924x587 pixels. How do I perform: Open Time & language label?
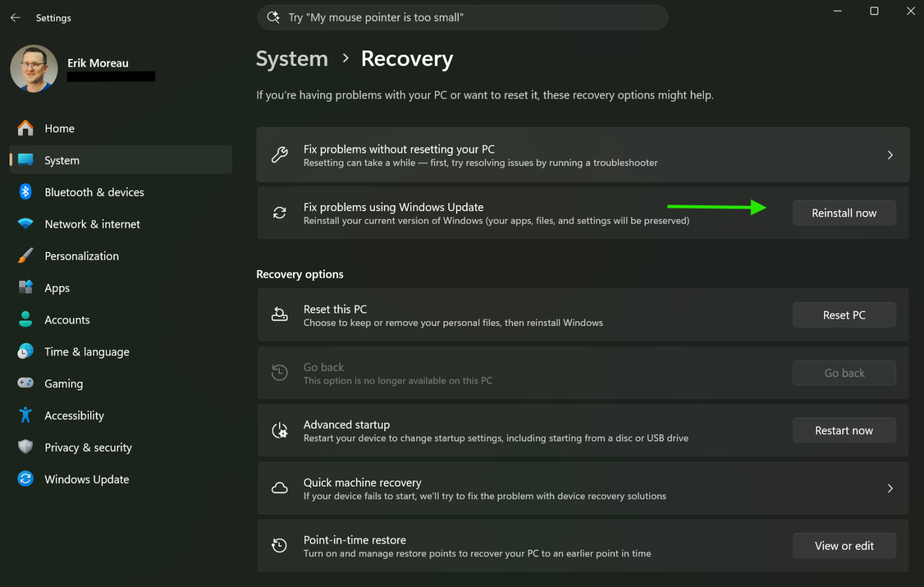tap(87, 352)
